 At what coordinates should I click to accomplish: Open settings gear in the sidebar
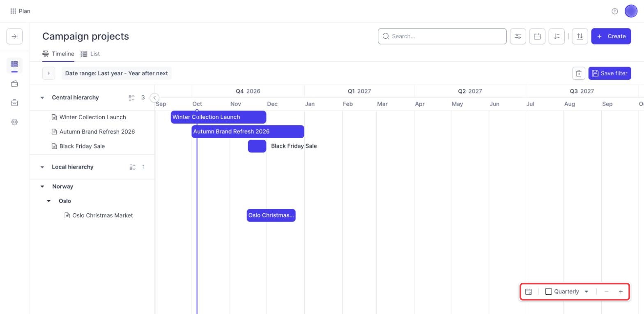point(14,122)
